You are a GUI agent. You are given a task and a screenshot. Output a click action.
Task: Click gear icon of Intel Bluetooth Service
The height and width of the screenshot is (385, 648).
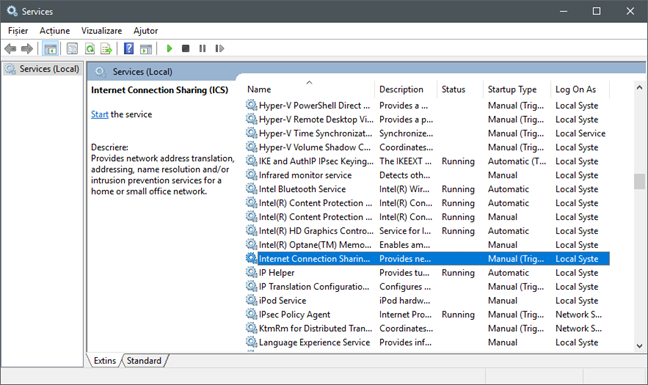251,188
